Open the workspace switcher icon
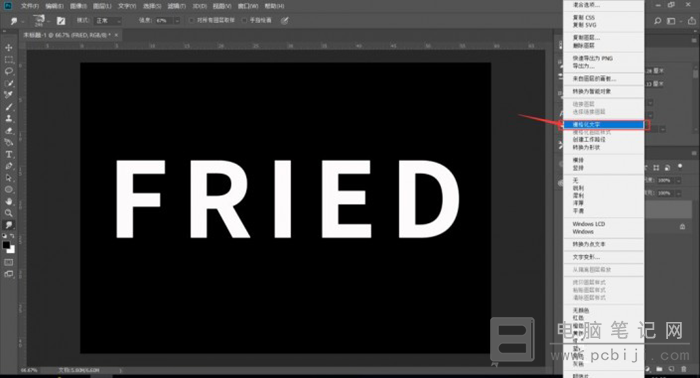Image resolution: width=700 pixels, height=378 pixels. coord(671,21)
